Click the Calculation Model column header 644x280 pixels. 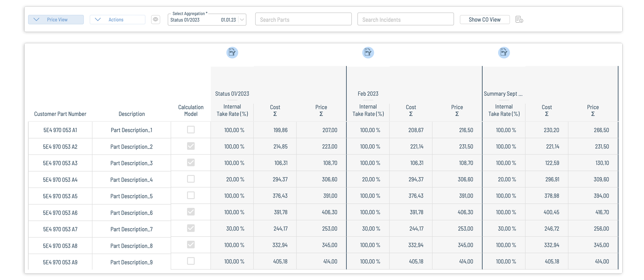[x=191, y=111]
